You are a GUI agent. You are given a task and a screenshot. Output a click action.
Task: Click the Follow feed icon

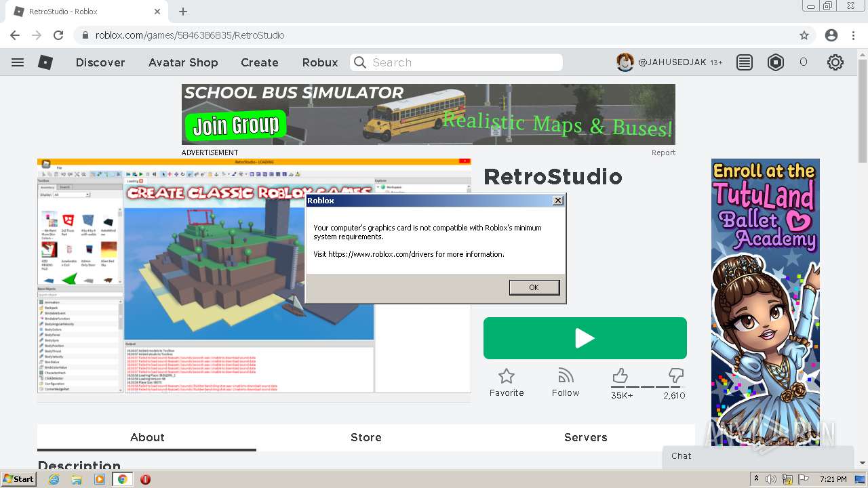566,375
